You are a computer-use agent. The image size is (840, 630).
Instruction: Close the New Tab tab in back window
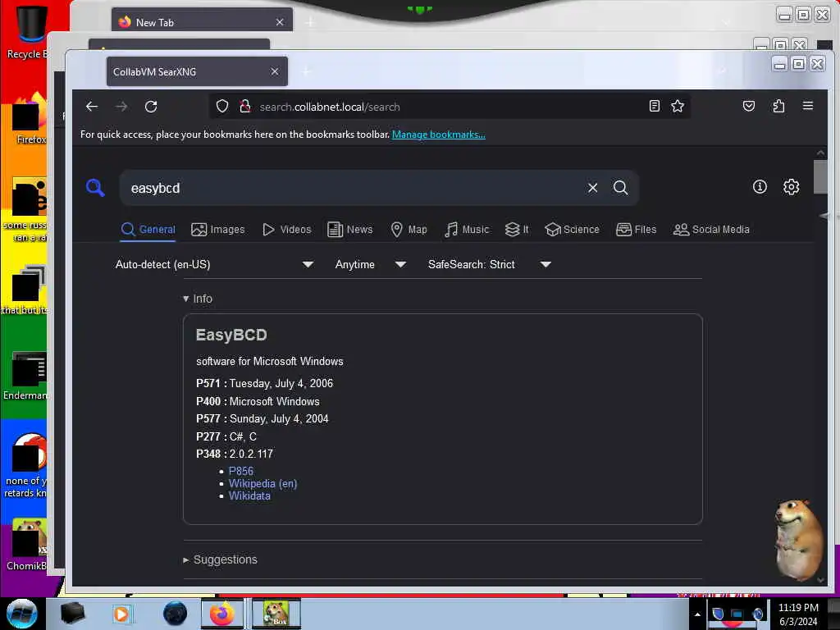[280, 22]
